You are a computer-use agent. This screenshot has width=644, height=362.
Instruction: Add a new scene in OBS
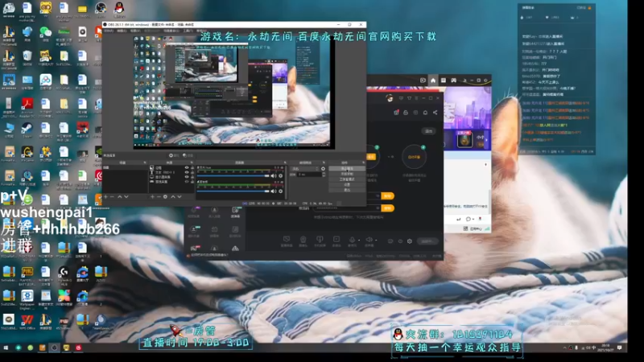(105, 197)
